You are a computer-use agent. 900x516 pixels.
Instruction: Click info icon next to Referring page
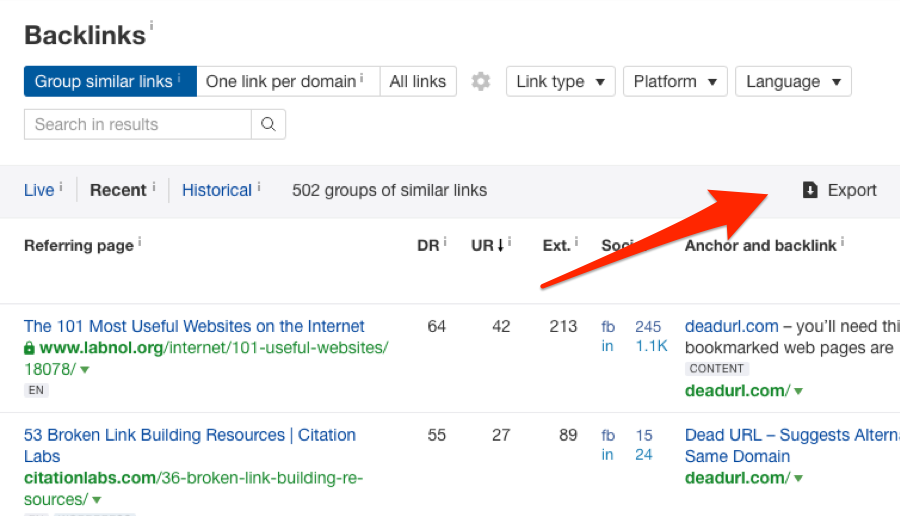[x=139, y=242]
